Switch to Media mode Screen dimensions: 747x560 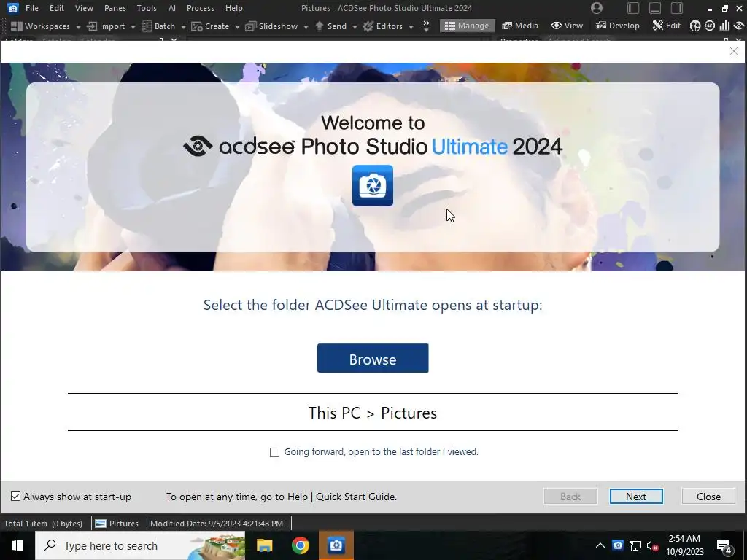520,26
